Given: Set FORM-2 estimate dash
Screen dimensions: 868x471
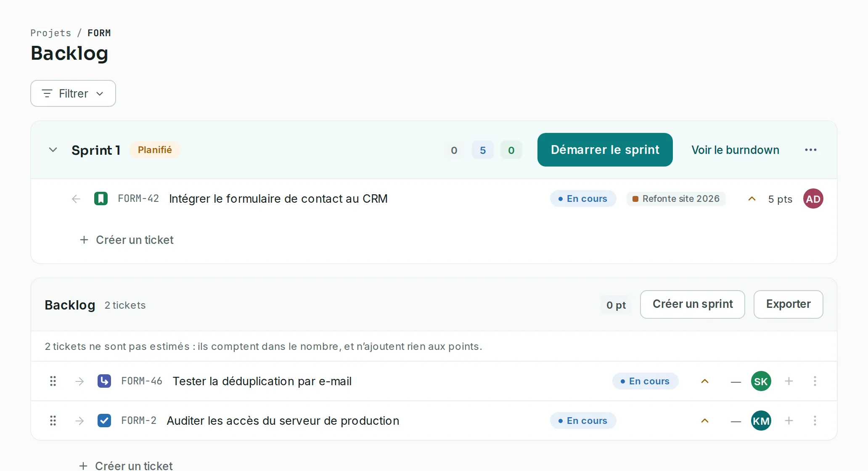Looking at the screenshot, I should 736,421.
